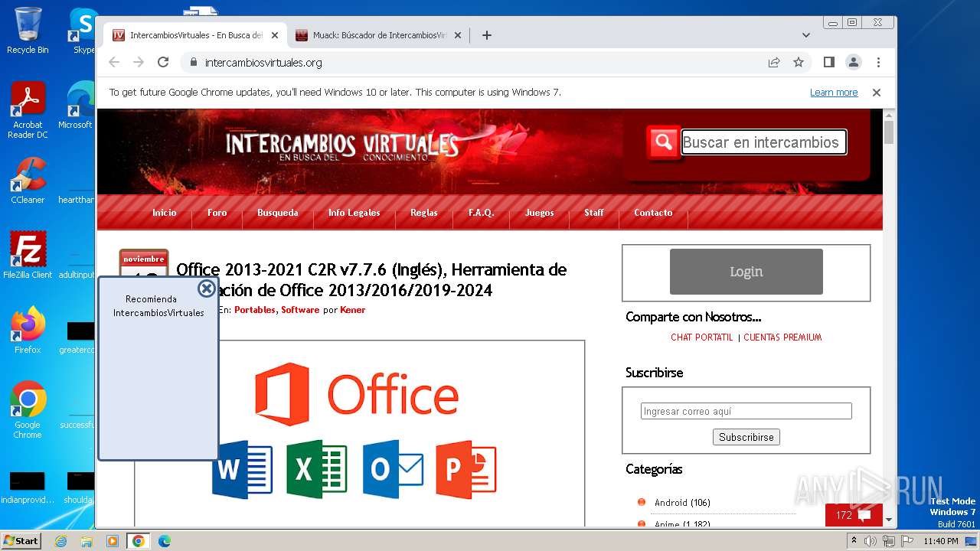Open the CHAT PORTATIL link
This screenshot has width=980, height=551.
tap(702, 337)
